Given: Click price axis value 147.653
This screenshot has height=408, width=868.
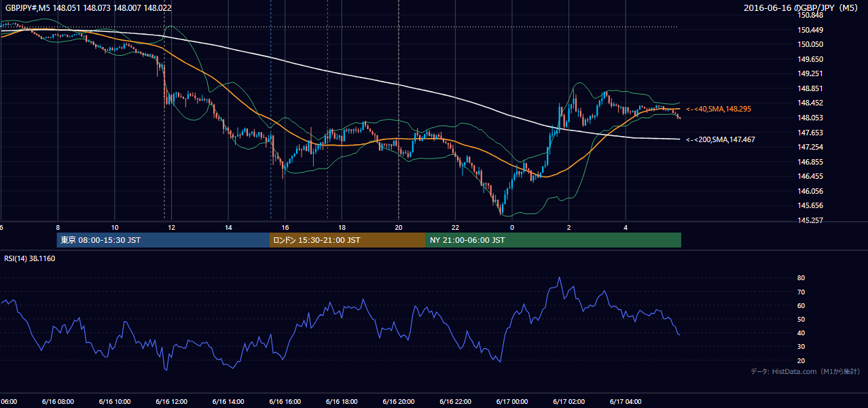Looking at the screenshot, I should coord(810,133).
